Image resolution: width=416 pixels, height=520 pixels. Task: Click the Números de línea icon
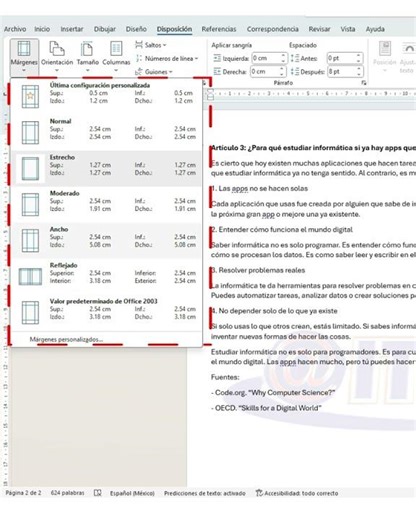(x=139, y=58)
